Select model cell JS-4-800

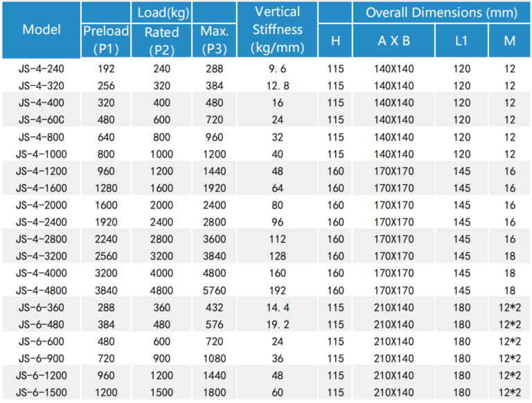(x=42, y=137)
